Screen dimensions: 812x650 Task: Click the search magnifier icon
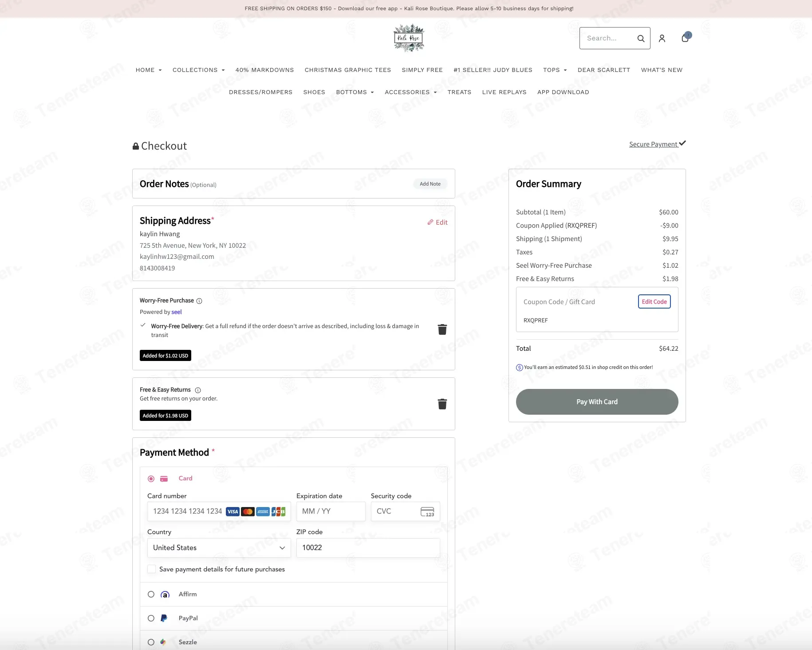[641, 39]
